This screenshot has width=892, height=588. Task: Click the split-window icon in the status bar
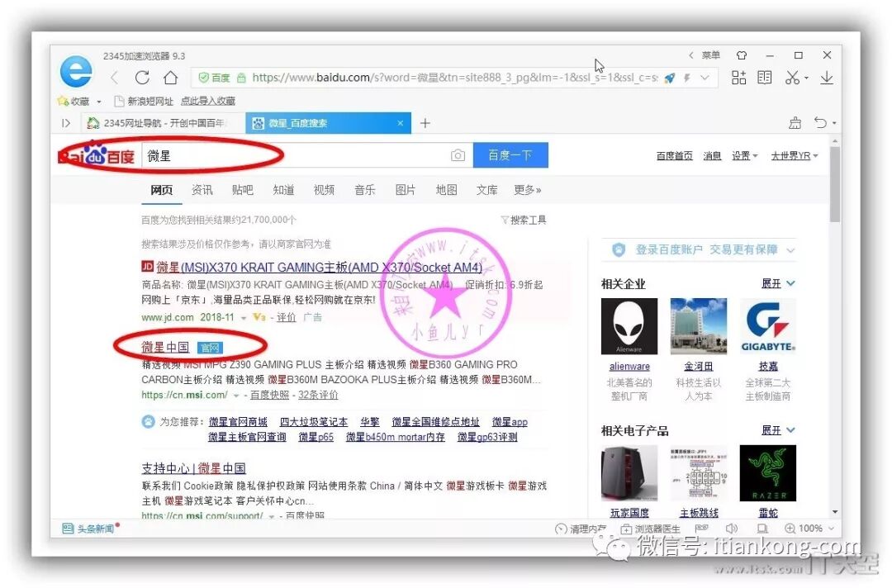(762, 529)
